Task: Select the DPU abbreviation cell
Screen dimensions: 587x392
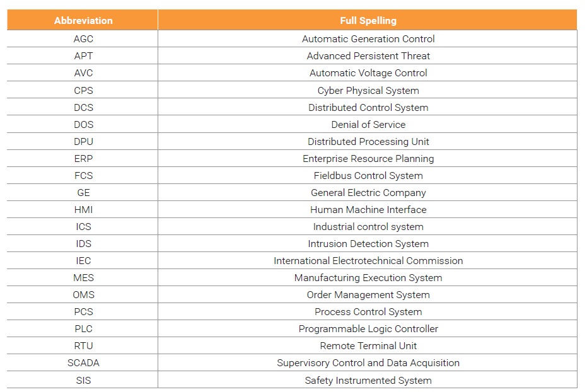Action: point(83,142)
